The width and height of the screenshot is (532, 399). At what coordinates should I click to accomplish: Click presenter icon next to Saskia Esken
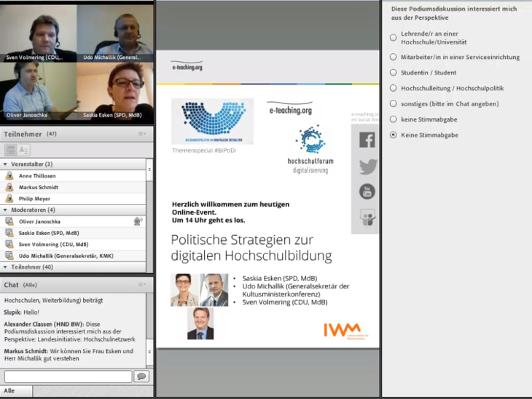click(9, 233)
